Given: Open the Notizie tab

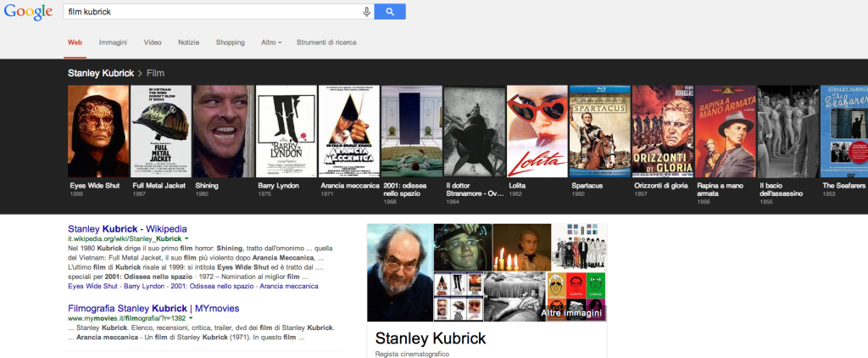Looking at the screenshot, I should (188, 42).
